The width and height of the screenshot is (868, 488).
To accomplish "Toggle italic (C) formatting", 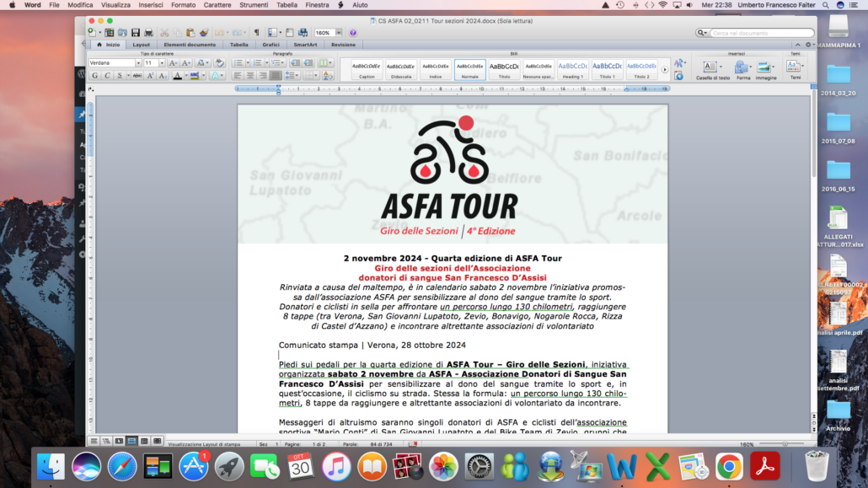I will (x=107, y=76).
